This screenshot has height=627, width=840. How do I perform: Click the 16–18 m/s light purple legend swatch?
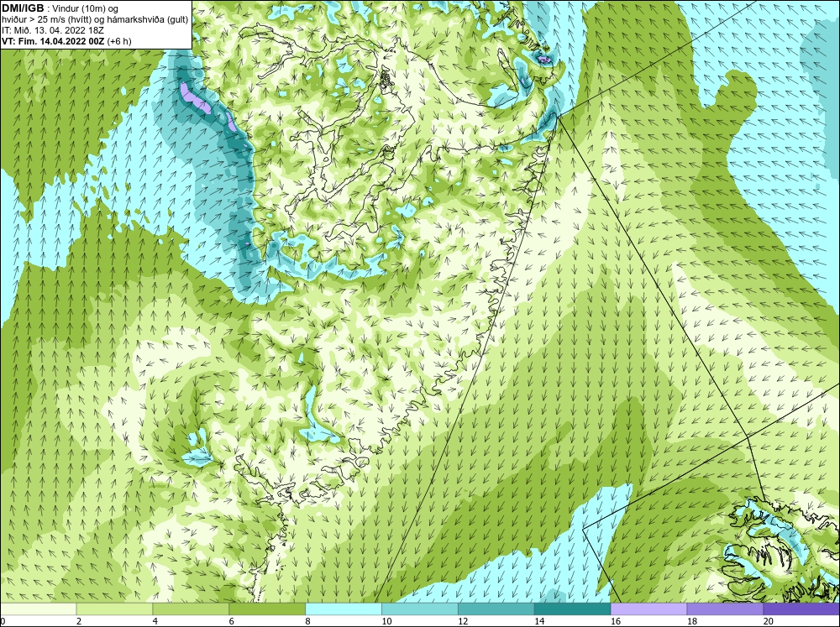(x=648, y=609)
